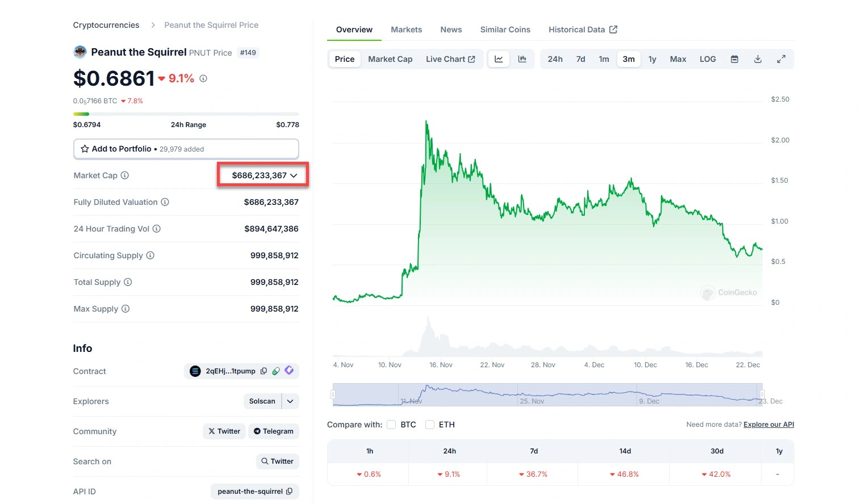This screenshot has height=504, width=862.
Task: Toggle LOG scale on the chart
Action: [x=708, y=59]
